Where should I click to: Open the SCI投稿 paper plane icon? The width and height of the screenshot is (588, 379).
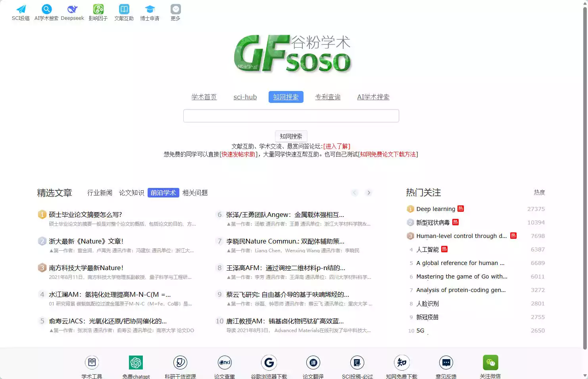coord(21,9)
